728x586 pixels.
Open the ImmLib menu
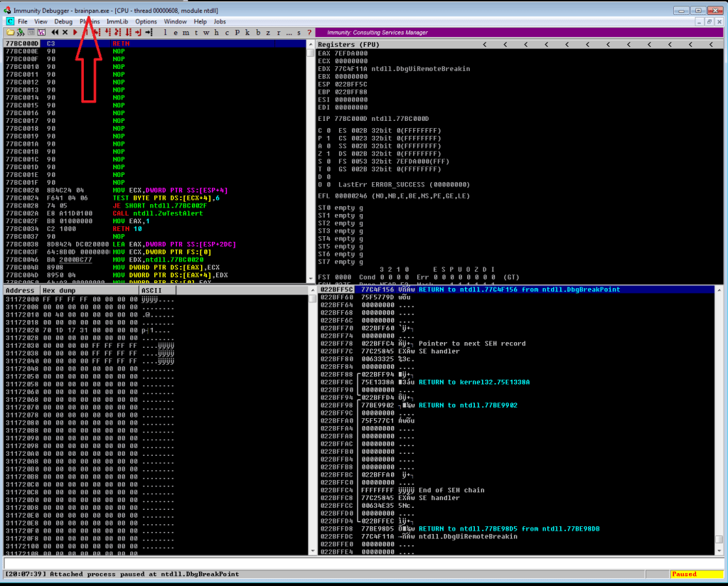tap(117, 21)
